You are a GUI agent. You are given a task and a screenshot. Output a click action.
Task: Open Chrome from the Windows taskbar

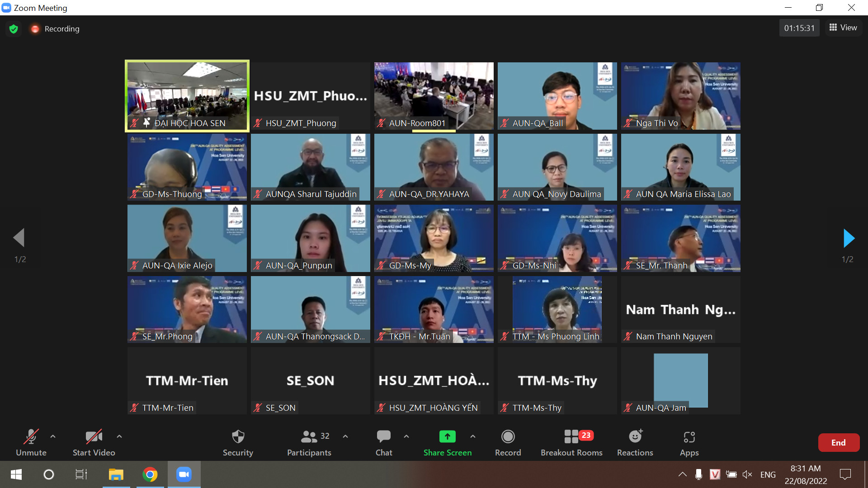tap(150, 474)
